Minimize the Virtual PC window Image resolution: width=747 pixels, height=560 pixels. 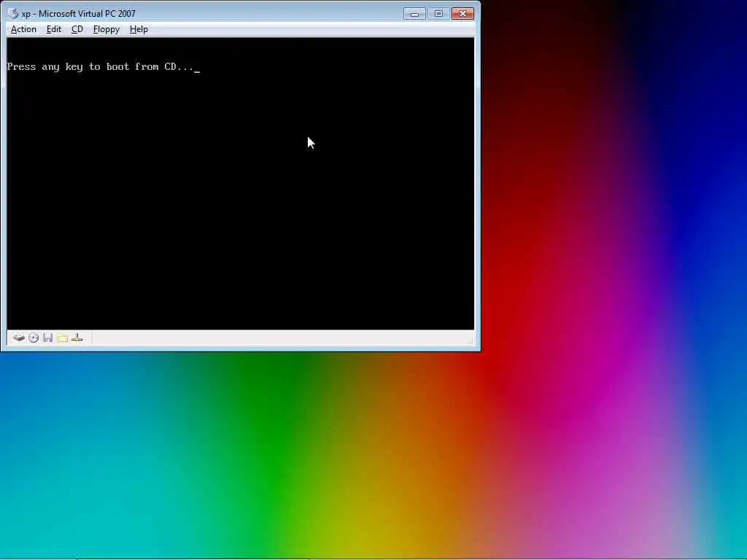414,14
